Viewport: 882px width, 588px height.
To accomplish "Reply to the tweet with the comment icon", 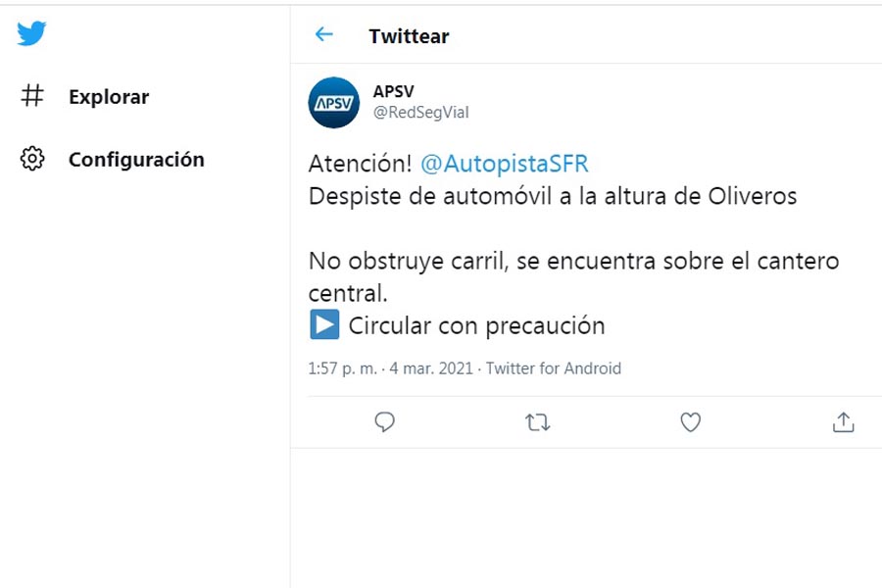I will [x=385, y=421].
